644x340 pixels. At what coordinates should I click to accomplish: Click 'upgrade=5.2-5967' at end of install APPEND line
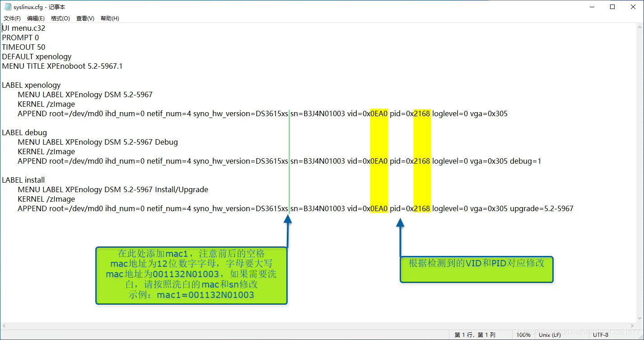541,208
